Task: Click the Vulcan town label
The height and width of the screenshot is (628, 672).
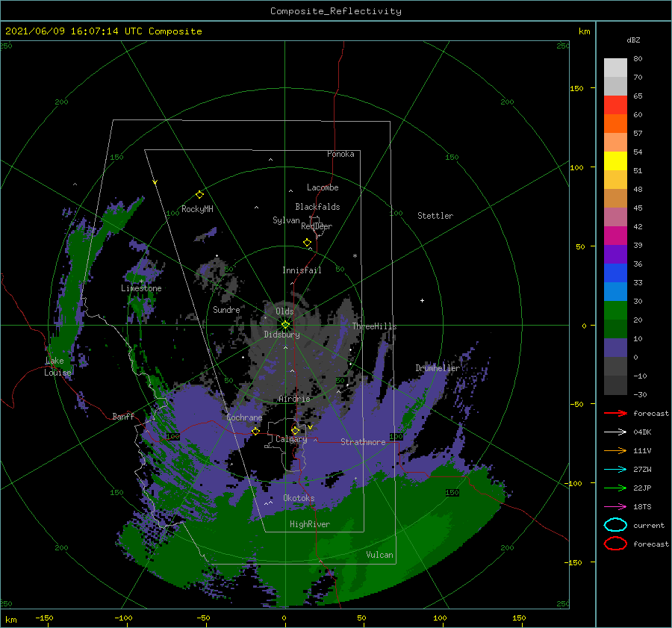Action: click(x=380, y=555)
